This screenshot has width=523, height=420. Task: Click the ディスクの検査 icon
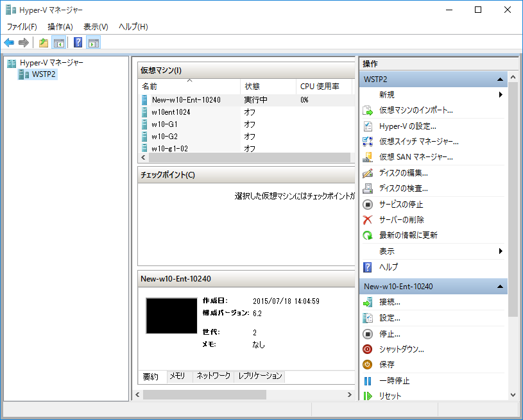point(368,189)
